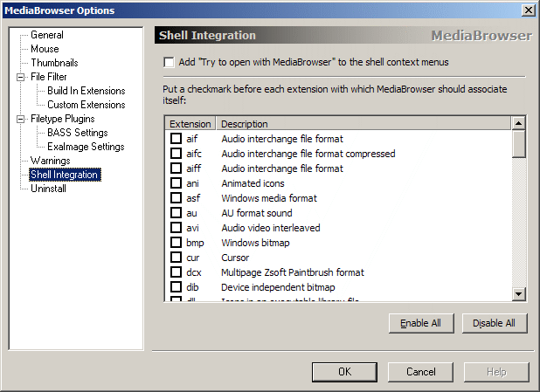This screenshot has height=392, width=540.
Task: Cancel the options dialog
Action: (x=420, y=372)
